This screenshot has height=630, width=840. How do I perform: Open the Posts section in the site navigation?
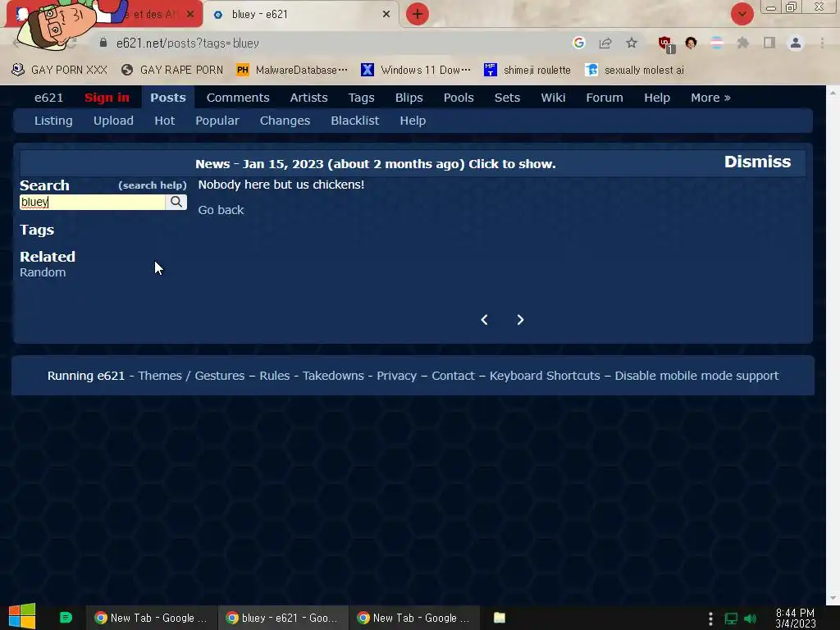[x=167, y=98]
